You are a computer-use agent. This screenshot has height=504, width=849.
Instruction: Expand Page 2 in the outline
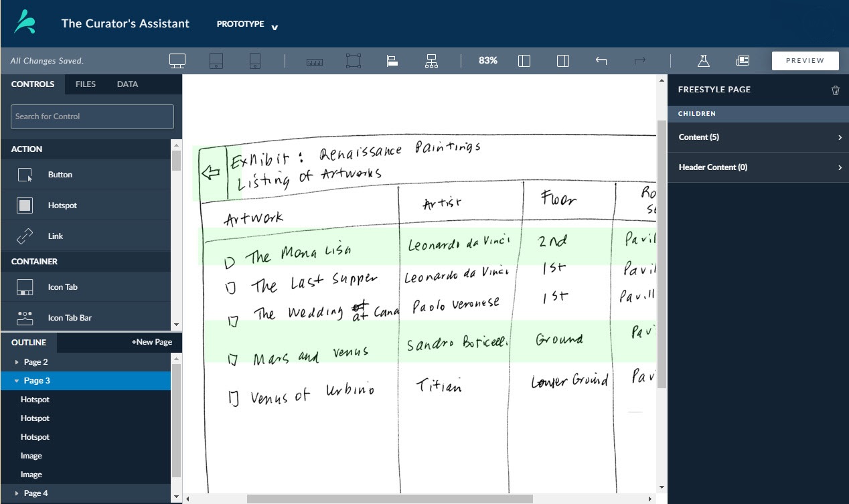point(17,362)
